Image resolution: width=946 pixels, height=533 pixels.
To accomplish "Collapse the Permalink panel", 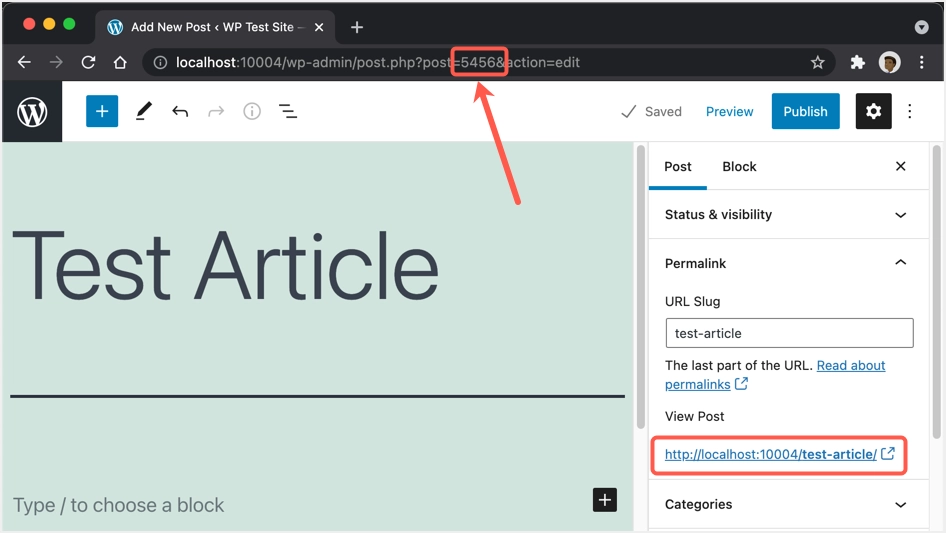I will click(x=789, y=263).
